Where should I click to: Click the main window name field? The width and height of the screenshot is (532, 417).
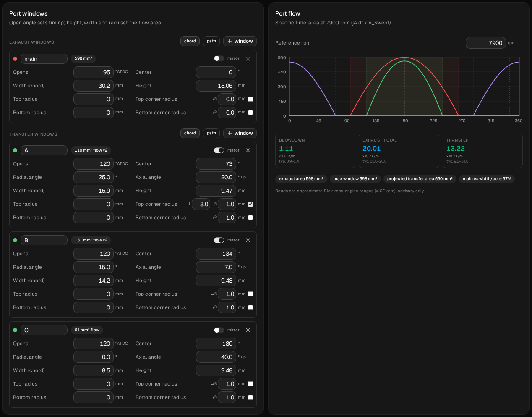[44, 59]
